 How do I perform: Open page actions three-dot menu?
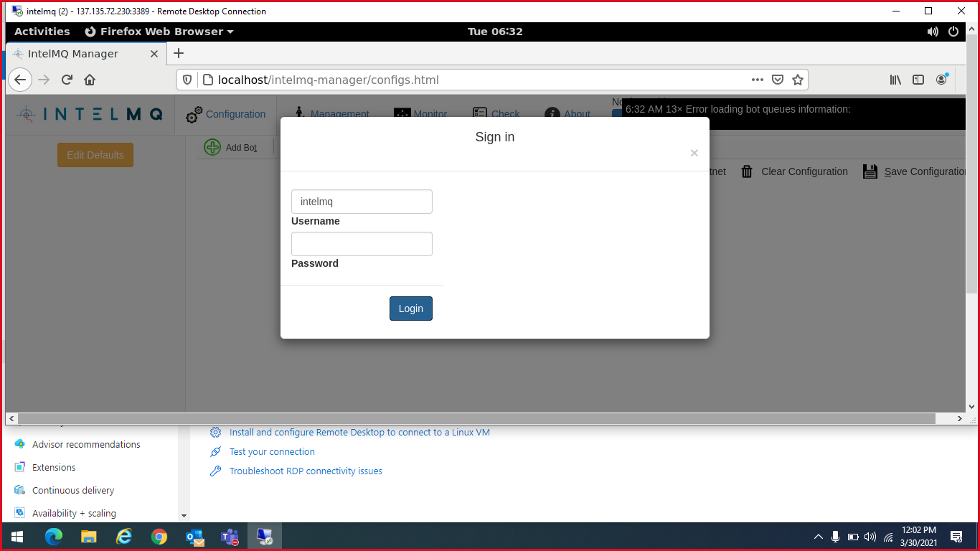pos(758,80)
